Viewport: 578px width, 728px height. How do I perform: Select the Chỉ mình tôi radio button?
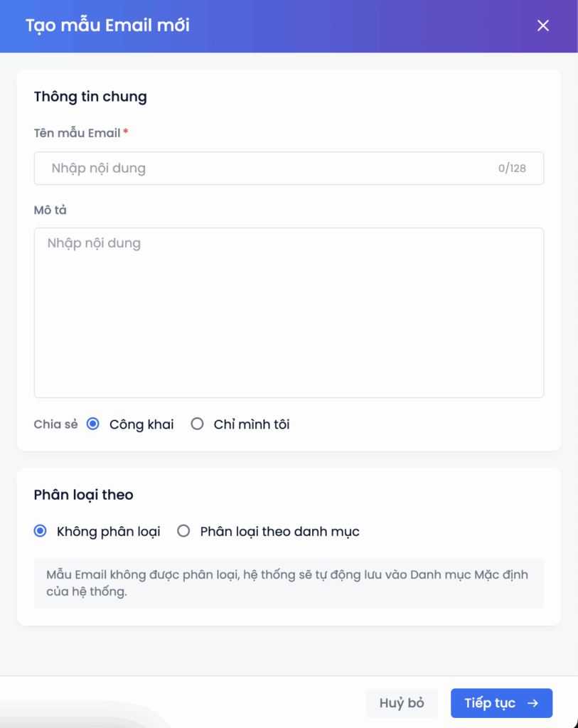point(197,424)
